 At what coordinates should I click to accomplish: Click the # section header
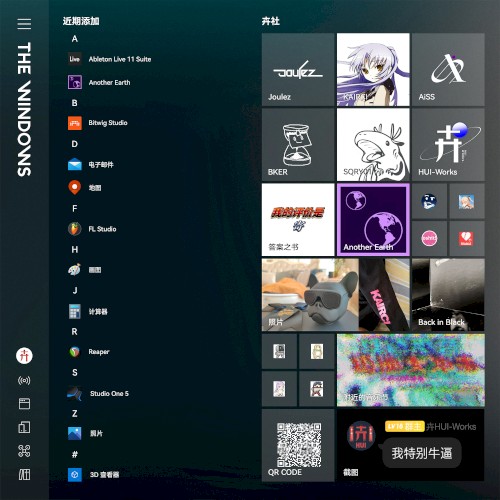click(75, 454)
